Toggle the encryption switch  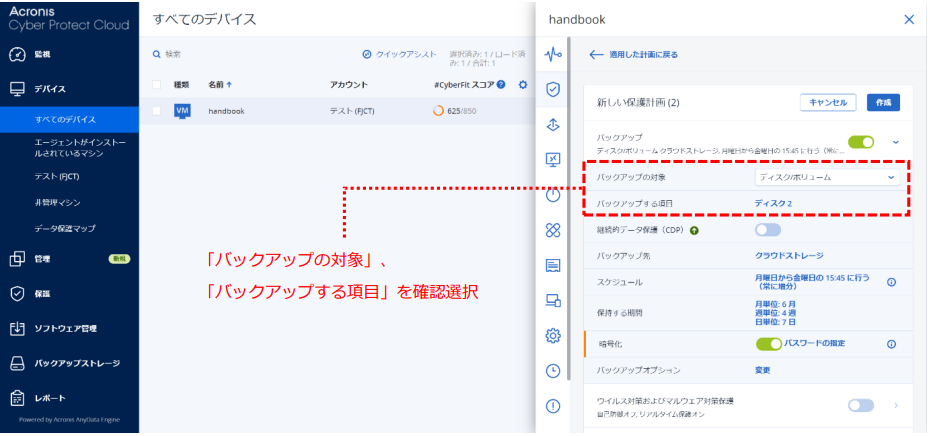click(769, 344)
